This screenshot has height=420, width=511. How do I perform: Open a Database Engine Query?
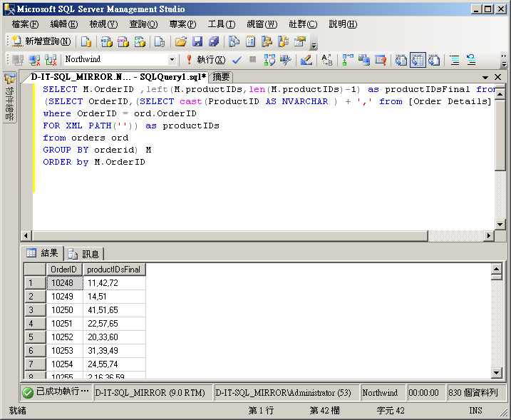tap(86, 41)
